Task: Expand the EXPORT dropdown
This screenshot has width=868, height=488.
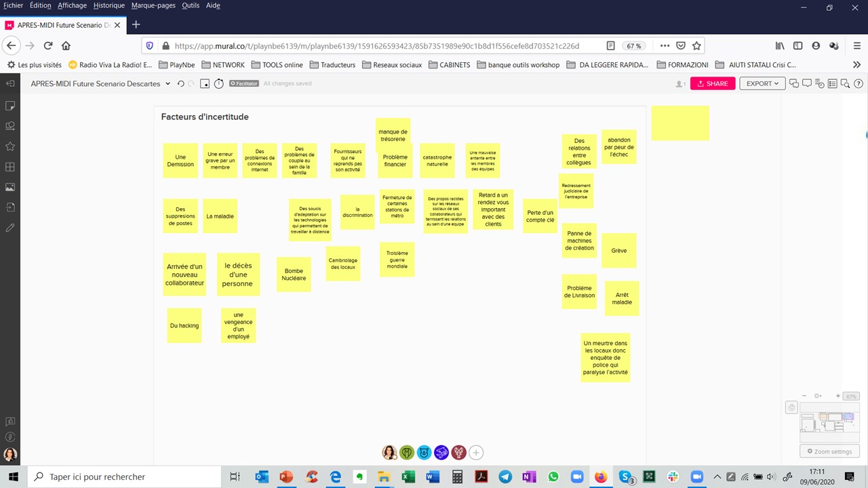Action: [x=762, y=84]
